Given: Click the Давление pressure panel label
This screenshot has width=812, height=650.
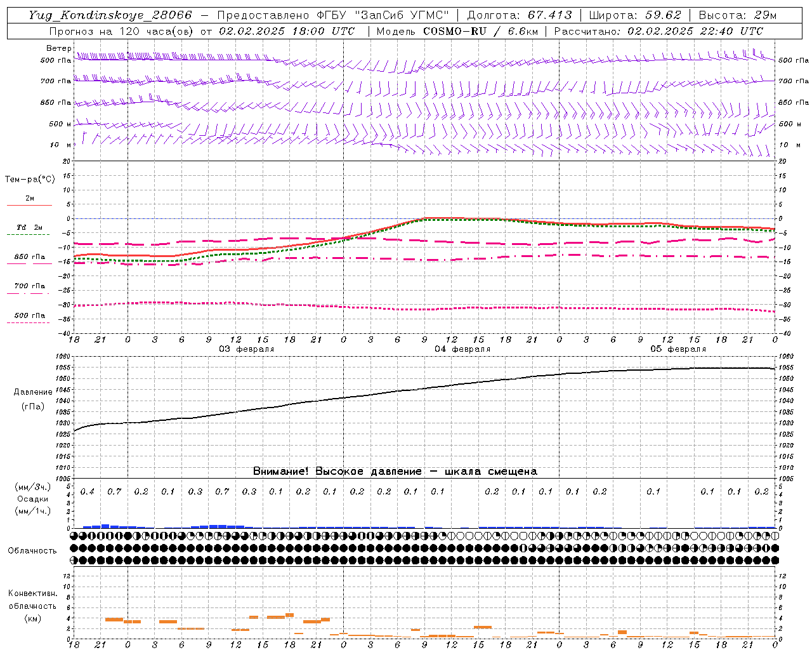Looking at the screenshot, I should (33, 392).
